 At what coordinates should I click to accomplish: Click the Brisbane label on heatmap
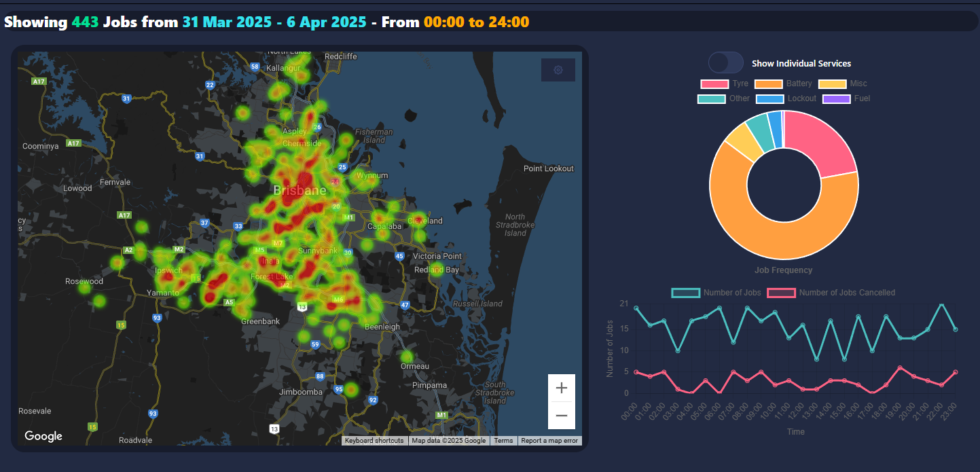300,191
